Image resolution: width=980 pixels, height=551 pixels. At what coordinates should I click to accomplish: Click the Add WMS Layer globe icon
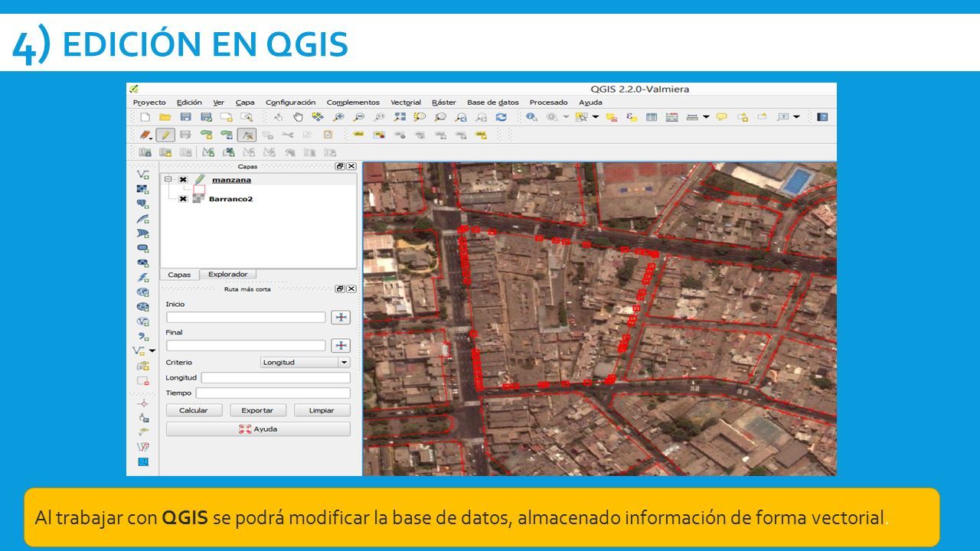tap(143, 292)
